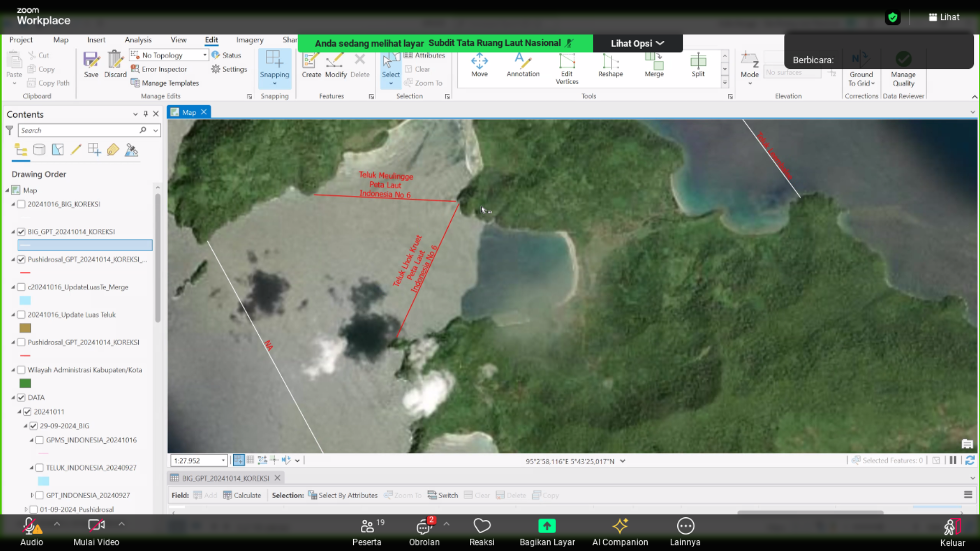The image size is (980, 551).
Task: Click List By Editing pencil icon
Action: [76, 149]
